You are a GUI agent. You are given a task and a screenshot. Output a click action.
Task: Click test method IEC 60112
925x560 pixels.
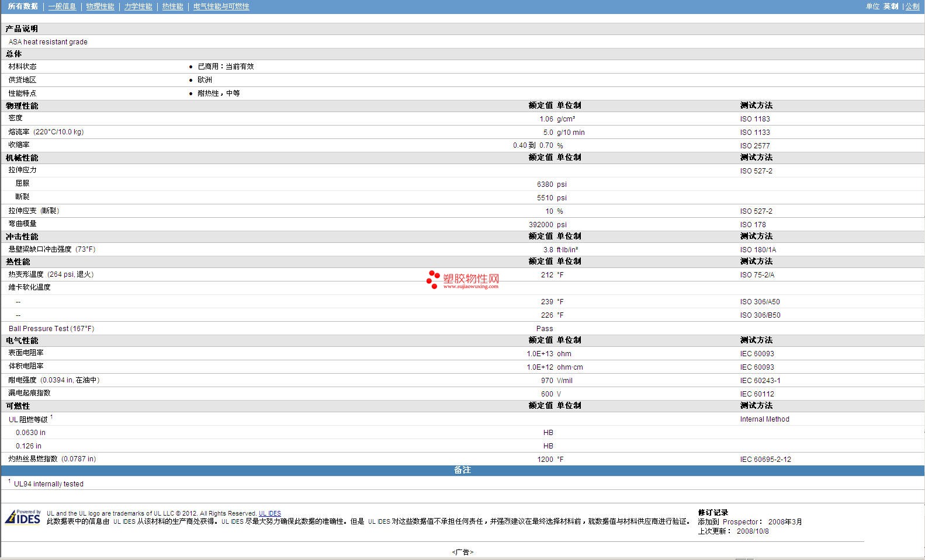pos(757,394)
